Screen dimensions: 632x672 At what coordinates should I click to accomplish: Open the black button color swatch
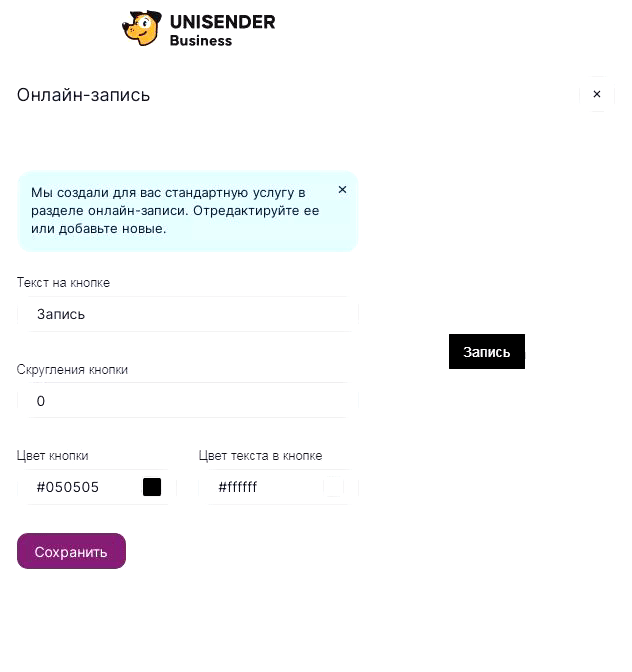click(x=152, y=487)
